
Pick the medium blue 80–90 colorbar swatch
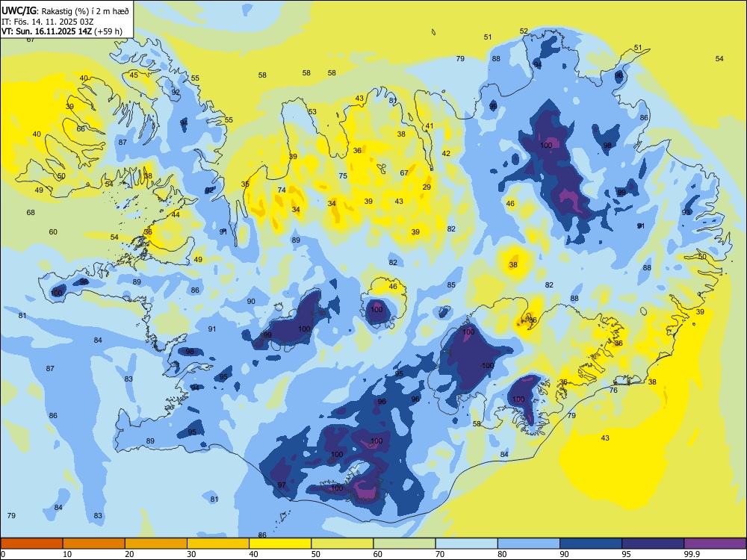tap(529, 544)
